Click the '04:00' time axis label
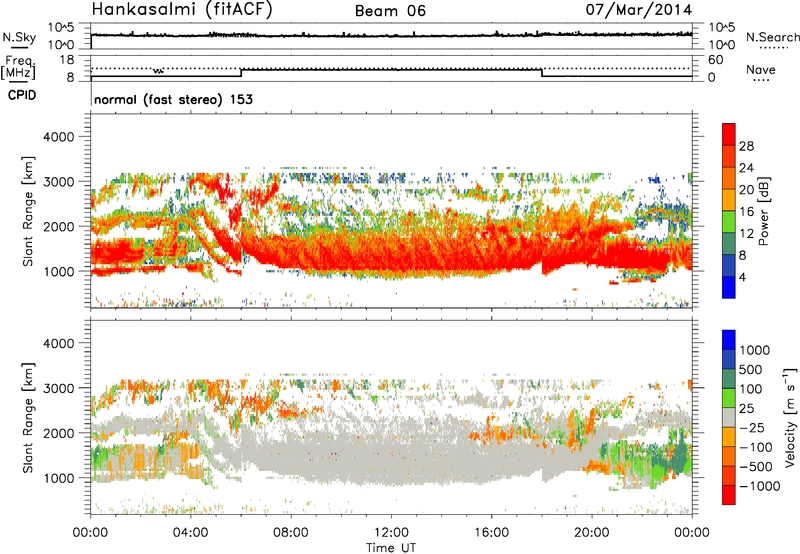 pos(190,533)
